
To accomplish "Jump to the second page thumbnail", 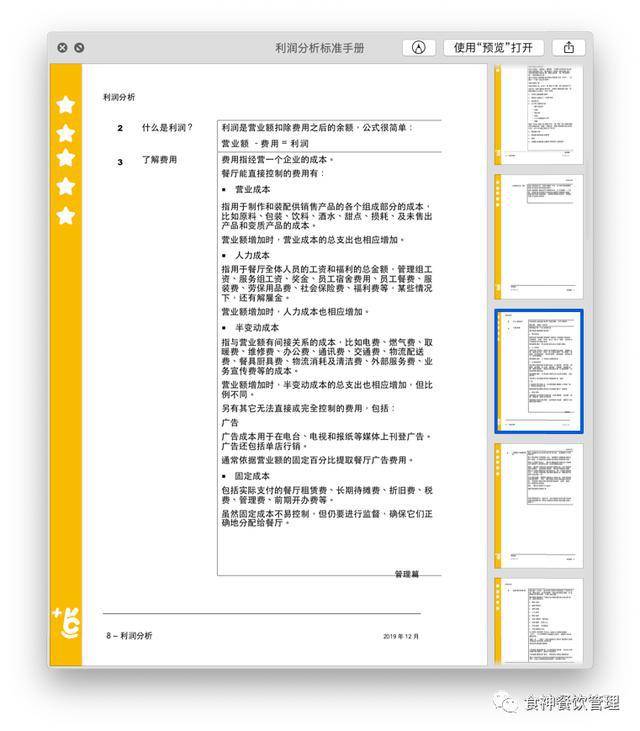I will 539,236.
